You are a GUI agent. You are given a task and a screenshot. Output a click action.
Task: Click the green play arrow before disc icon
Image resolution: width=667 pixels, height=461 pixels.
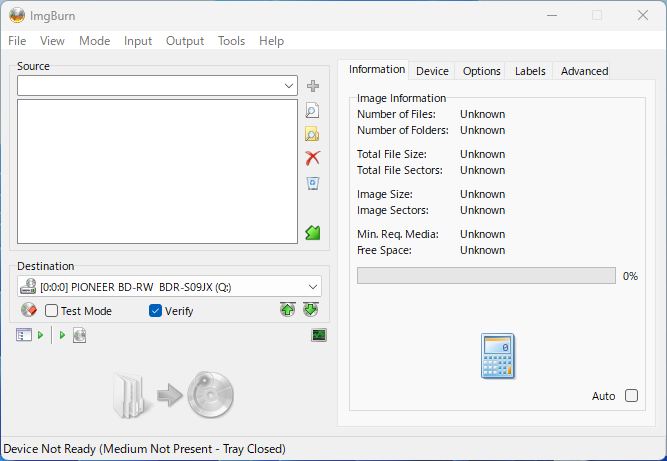click(62, 335)
